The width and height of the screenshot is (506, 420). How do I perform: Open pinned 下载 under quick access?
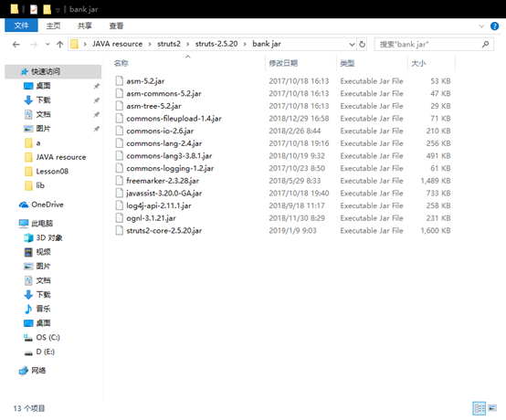(43, 100)
